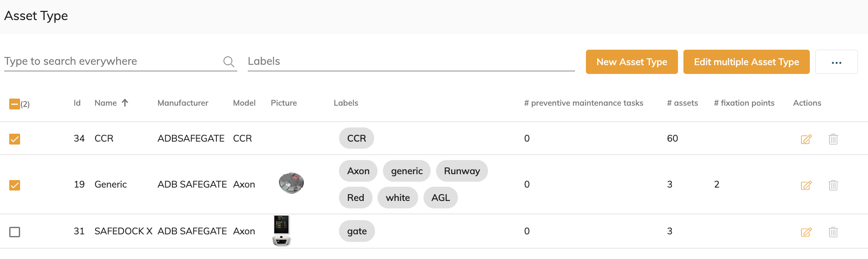Sort by the # assets column header
Image resolution: width=868 pixels, height=259 pixels.
pyautogui.click(x=682, y=103)
